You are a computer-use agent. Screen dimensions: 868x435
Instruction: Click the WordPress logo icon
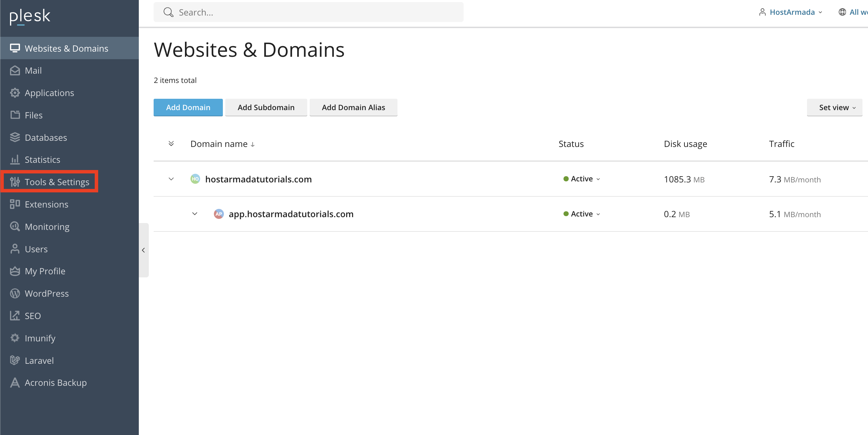coord(15,293)
